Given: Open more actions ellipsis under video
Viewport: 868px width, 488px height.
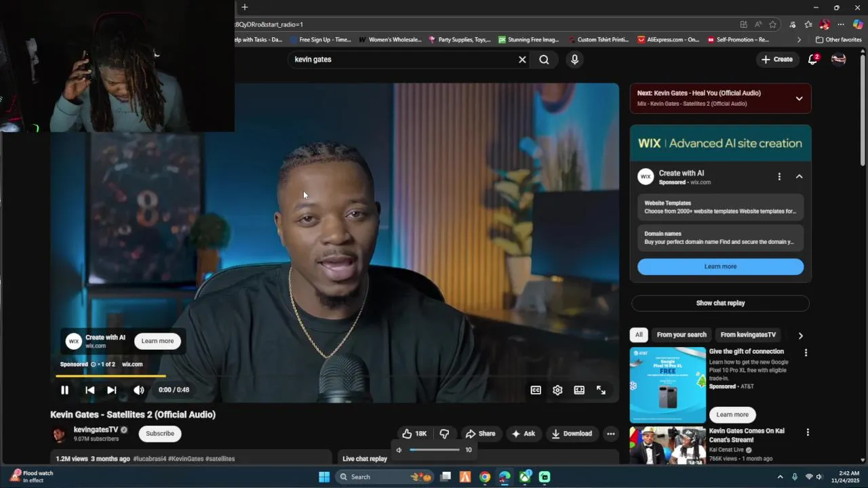Looking at the screenshot, I should coord(610,434).
